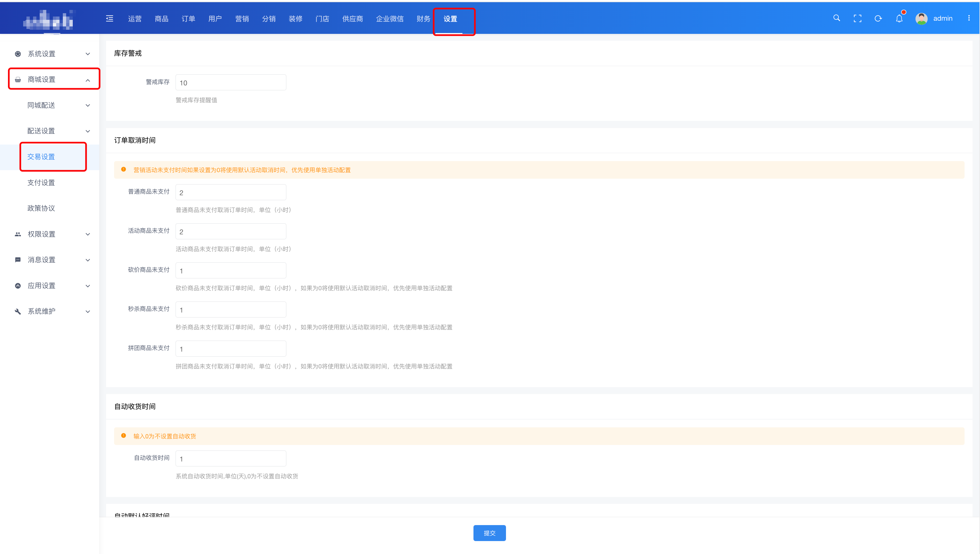Open the 运营 top menu
The width and height of the screenshot is (980, 554).
pos(135,19)
